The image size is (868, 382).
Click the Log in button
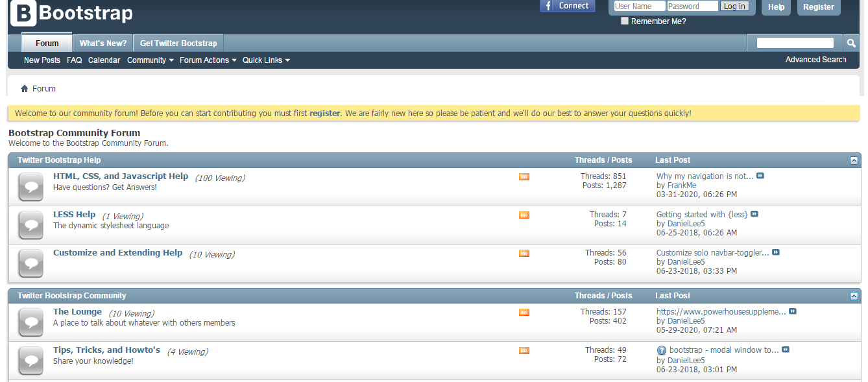pos(734,6)
